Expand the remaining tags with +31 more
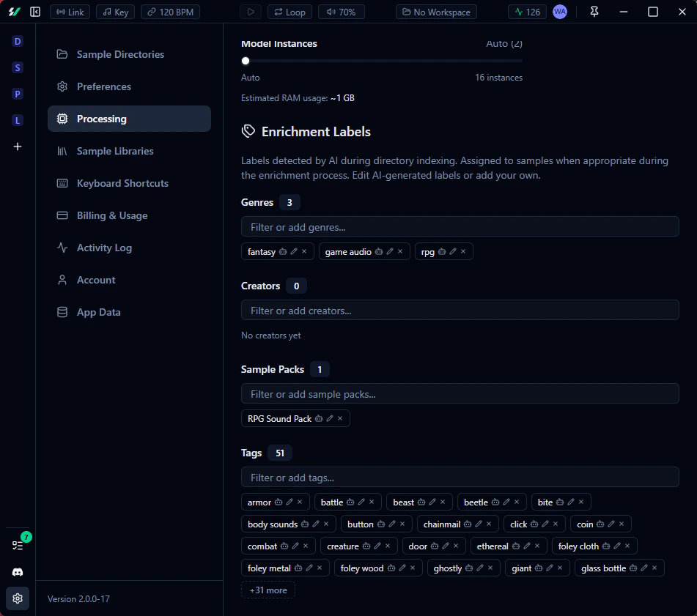This screenshot has height=616, width=697. pyautogui.click(x=268, y=590)
